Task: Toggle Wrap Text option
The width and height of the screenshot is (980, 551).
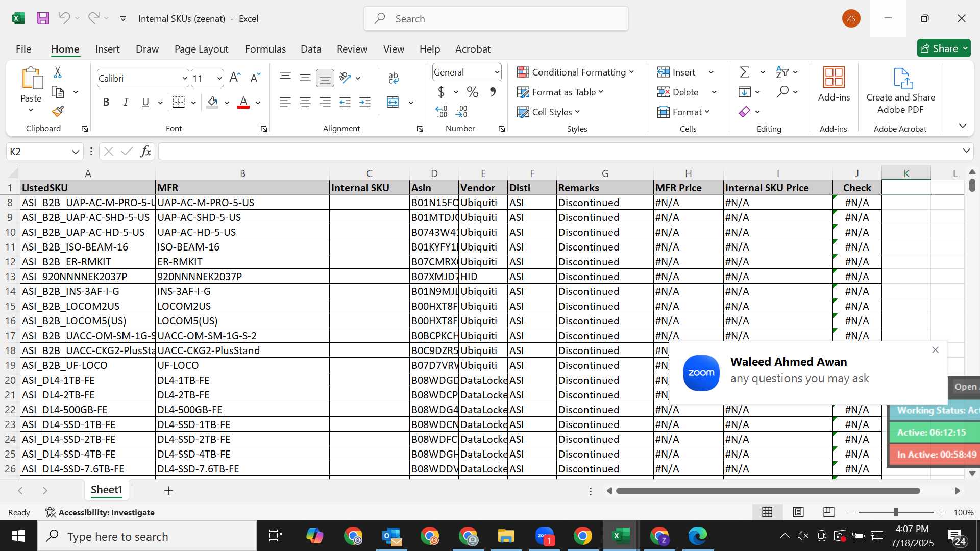Action: click(394, 78)
